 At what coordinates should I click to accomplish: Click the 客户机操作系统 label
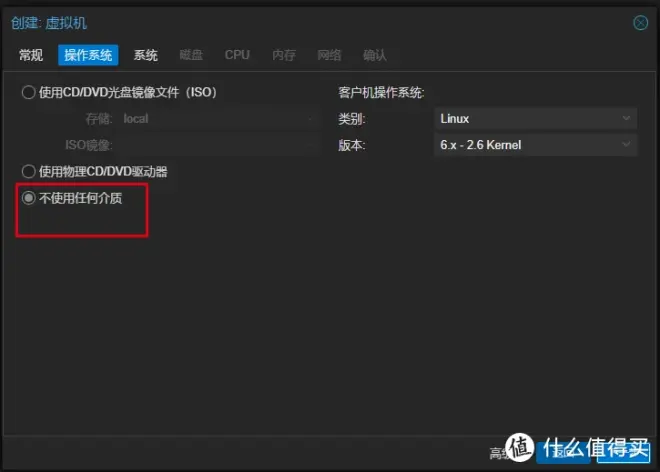[x=381, y=92]
